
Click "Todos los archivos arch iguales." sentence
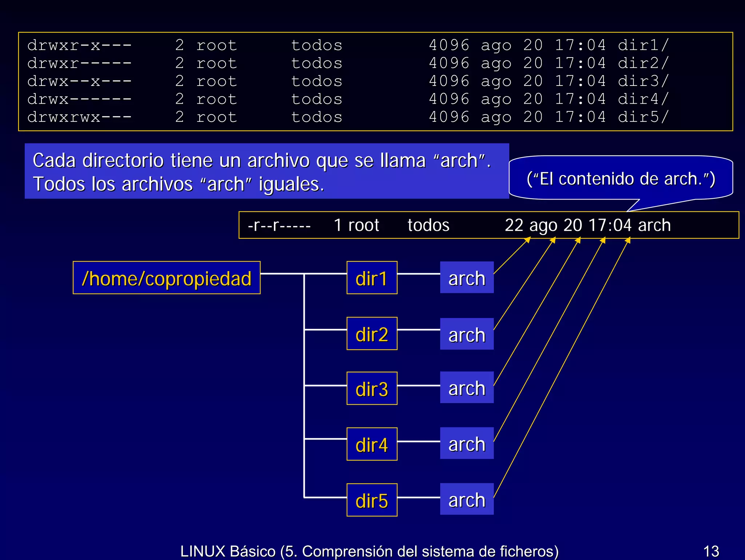tap(178, 184)
